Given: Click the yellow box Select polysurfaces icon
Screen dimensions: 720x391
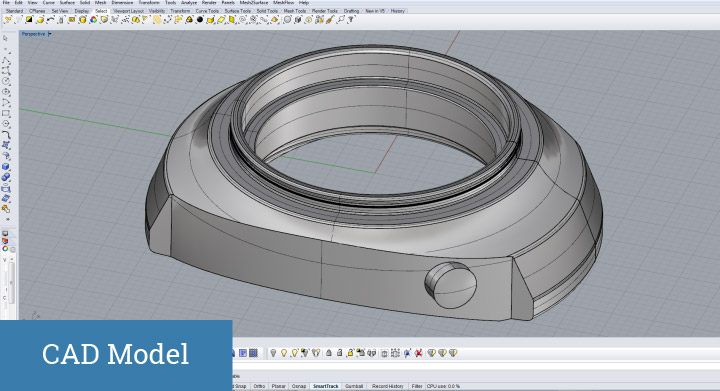Looking at the screenshot, I should (83, 20).
